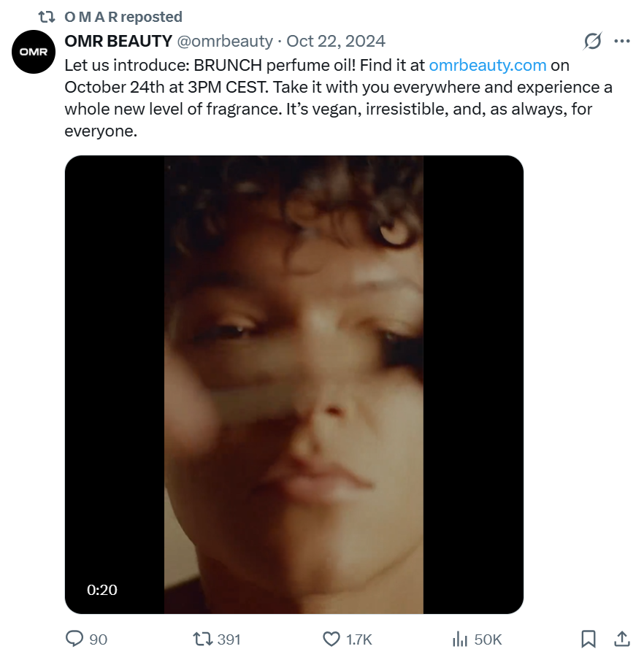Click the Oct 22, 2024 timestamp
The image size is (644, 657).
(x=336, y=41)
